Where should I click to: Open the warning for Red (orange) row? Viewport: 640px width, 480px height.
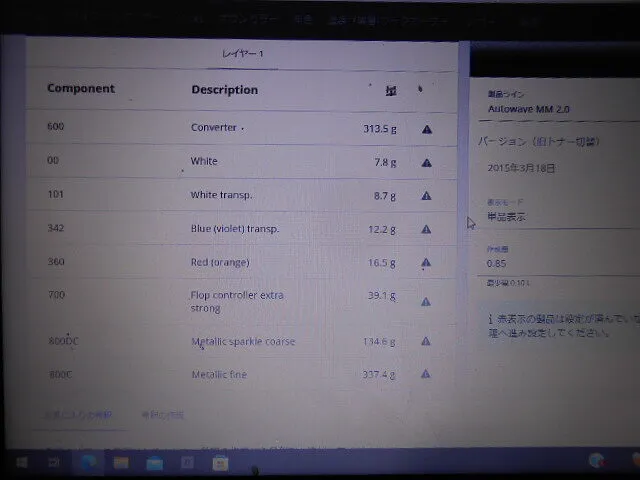(x=427, y=264)
